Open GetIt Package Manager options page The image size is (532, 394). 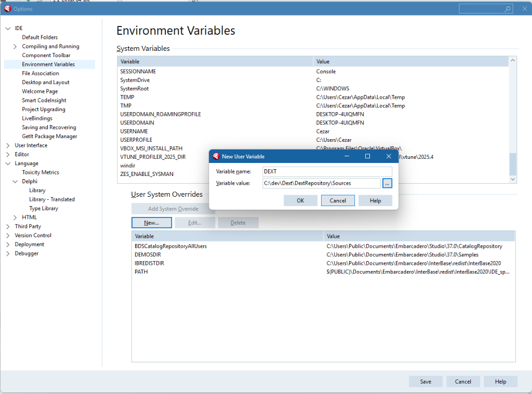point(49,137)
